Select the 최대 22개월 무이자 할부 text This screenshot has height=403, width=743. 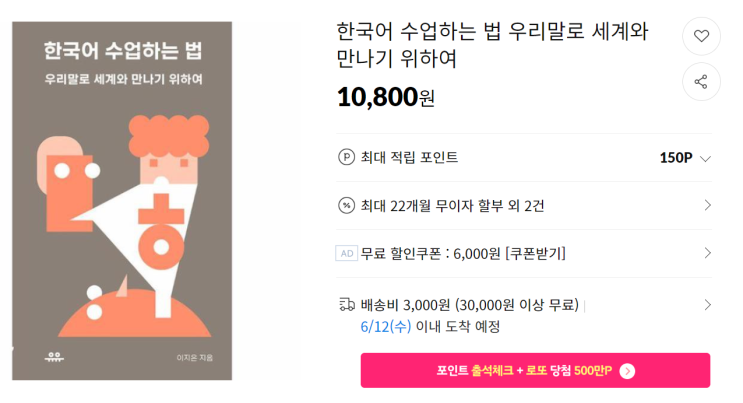(439, 205)
